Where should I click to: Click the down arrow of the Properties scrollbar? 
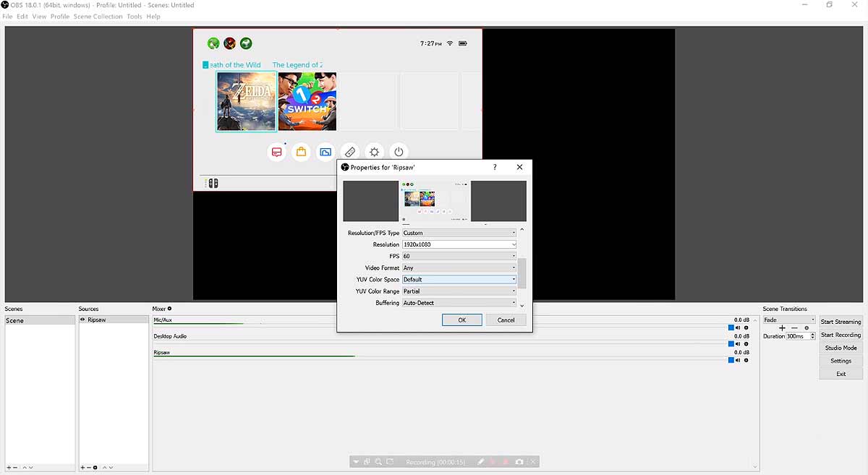(522, 306)
